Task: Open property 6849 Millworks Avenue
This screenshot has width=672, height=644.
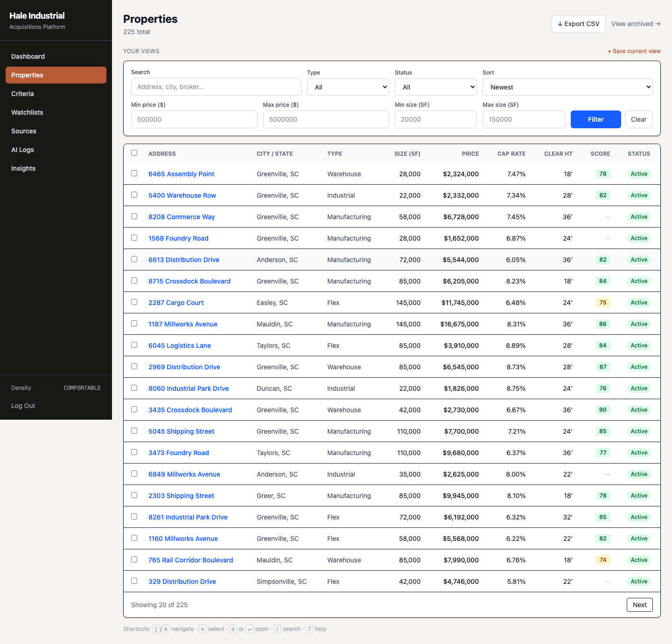Action: (184, 474)
